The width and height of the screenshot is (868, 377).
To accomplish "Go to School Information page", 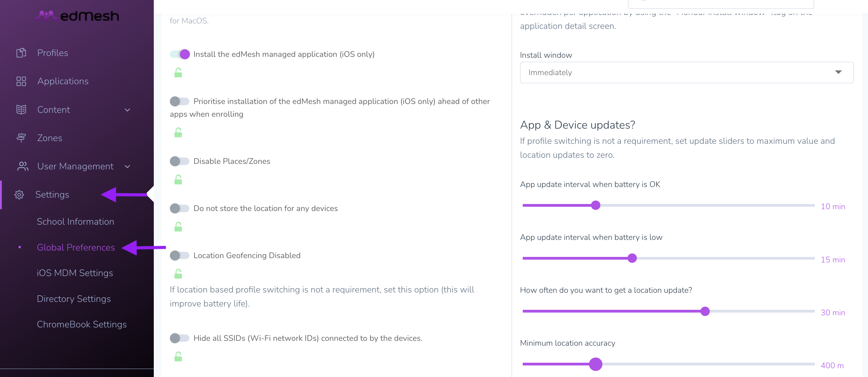I will (75, 222).
